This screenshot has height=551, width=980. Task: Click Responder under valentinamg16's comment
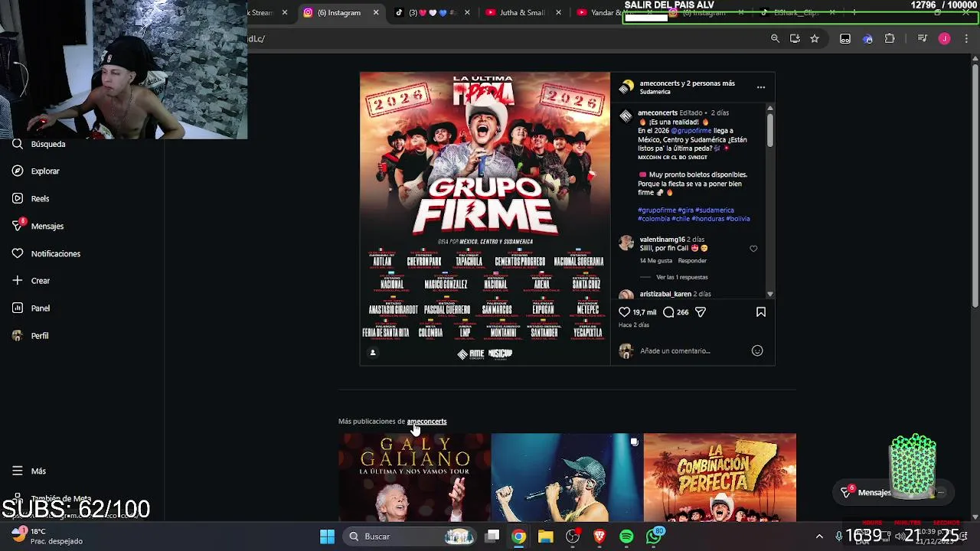click(x=692, y=261)
